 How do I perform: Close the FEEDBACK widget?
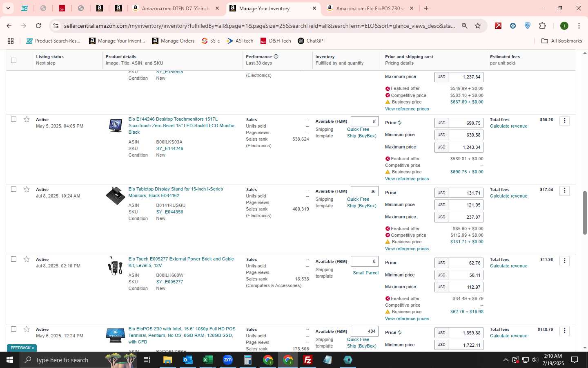[33, 348]
